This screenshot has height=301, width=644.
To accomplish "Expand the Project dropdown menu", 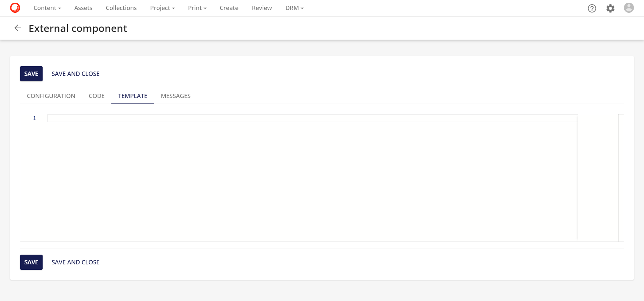I will point(163,8).
